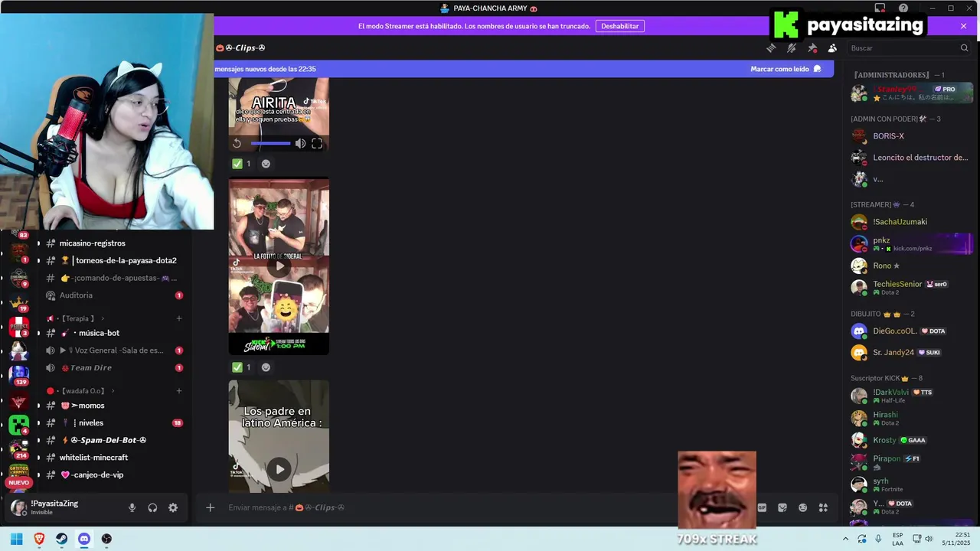The width and height of the screenshot is (980, 551).
Task: Deafen with the headphones icon
Action: coord(152,507)
